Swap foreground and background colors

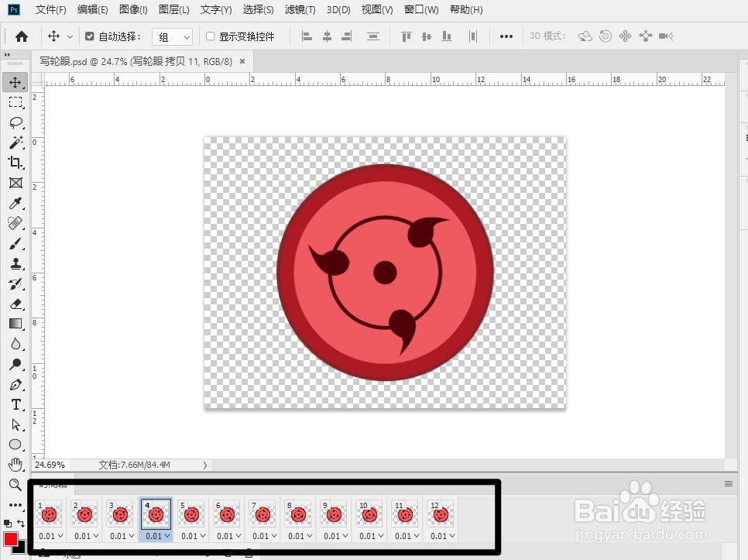tap(21, 524)
